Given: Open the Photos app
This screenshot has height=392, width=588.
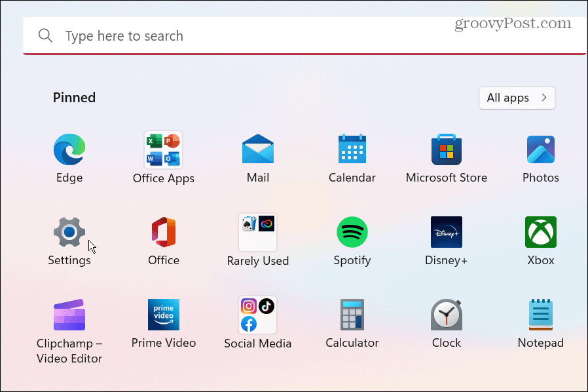Looking at the screenshot, I should (x=540, y=149).
